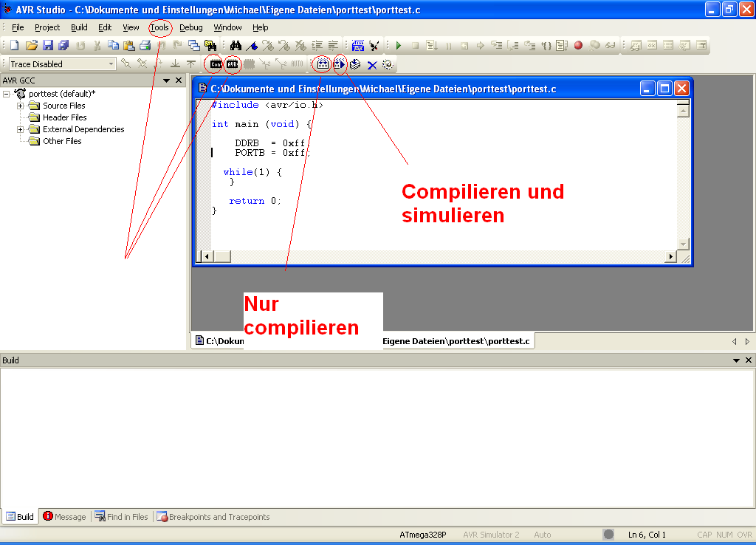Open the Project menu
The width and height of the screenshot is (756, 545).
click(x=47, y=27)
